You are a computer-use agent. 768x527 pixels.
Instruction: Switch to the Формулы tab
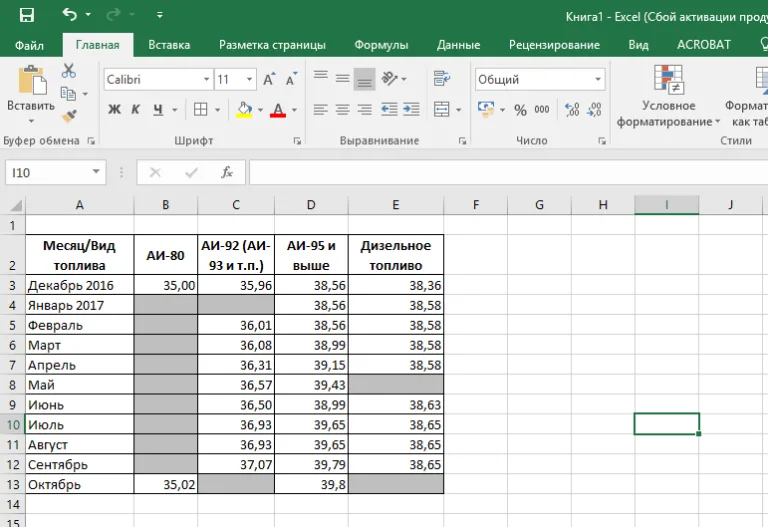[381, 45]
